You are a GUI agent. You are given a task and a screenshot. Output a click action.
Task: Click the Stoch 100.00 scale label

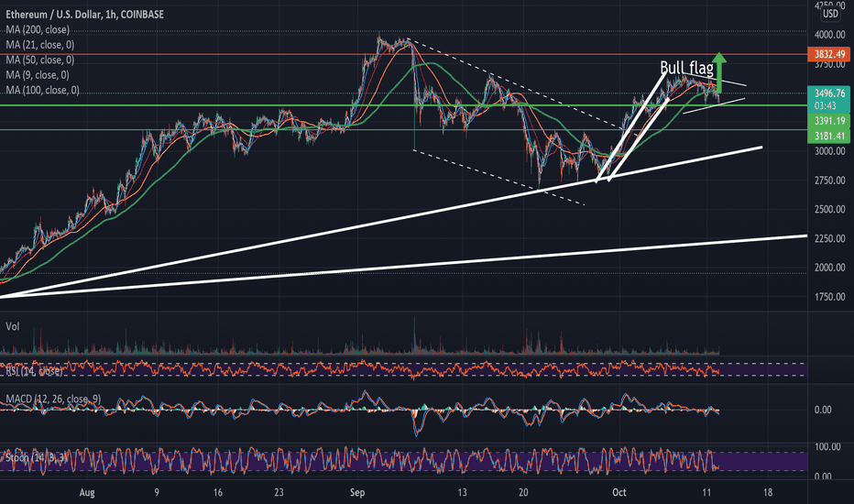pyautogui.click(x=827, y=447)
